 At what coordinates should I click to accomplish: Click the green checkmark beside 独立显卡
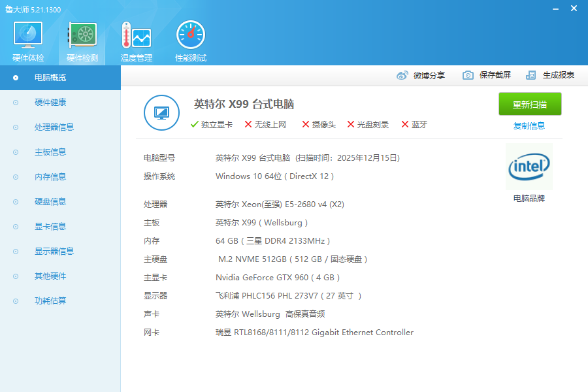[x=194, y=123]
